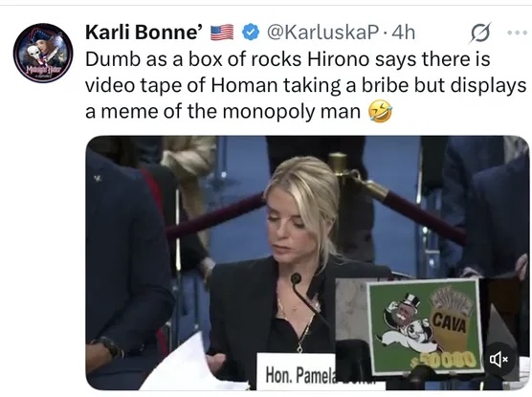Click the phrase 'monopoly man' in the tweet

292,112
